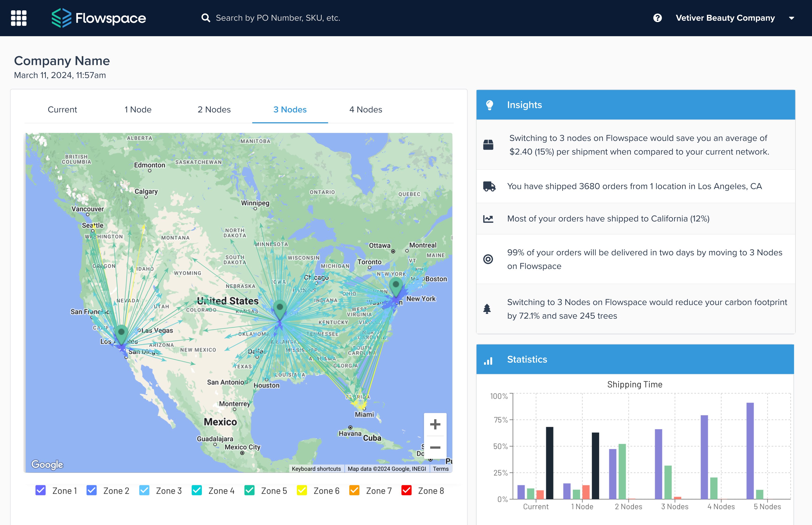Click the help question mark icon
This screenshot has width=812, height=525.
pyautogui.click(x=657, y=18)
